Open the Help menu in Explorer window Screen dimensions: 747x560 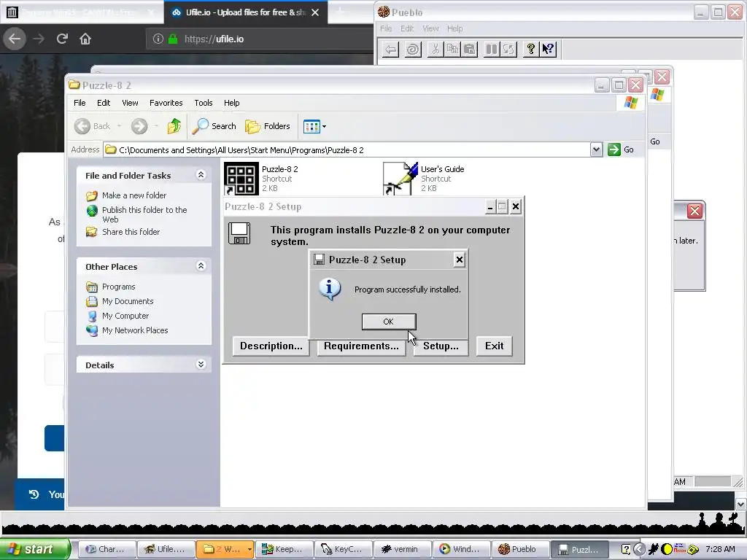[231, 103]
